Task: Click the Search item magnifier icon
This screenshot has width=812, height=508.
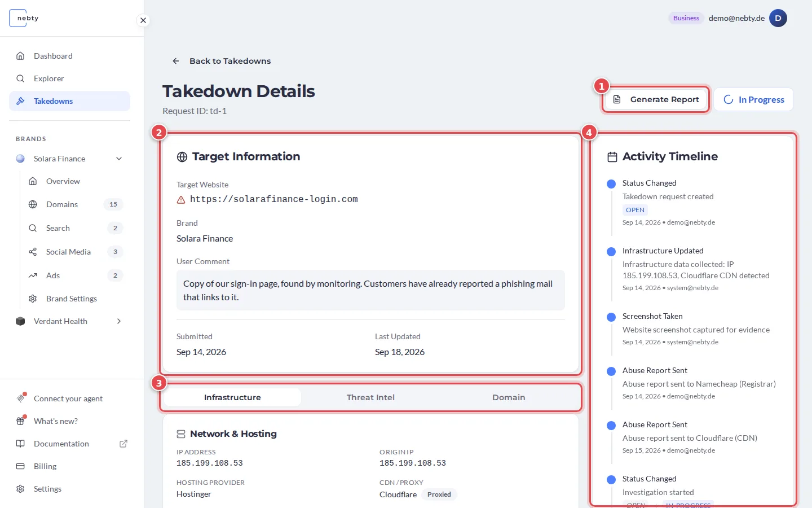Action: (33, 228)
